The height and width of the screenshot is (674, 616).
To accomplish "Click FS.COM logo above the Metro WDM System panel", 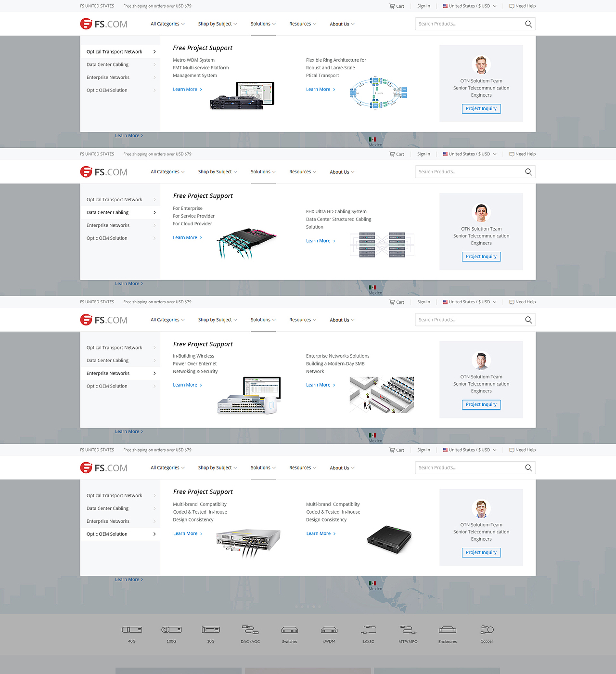I will [104, 24].
